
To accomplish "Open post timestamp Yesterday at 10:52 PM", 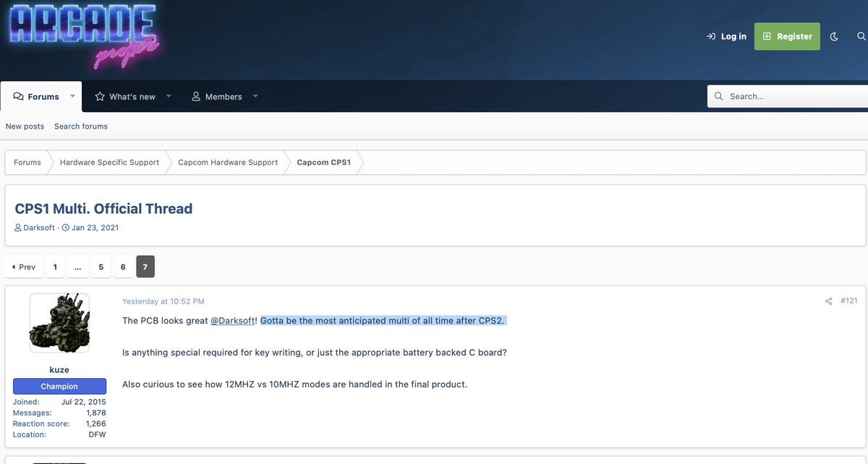I will click(163, 301).
